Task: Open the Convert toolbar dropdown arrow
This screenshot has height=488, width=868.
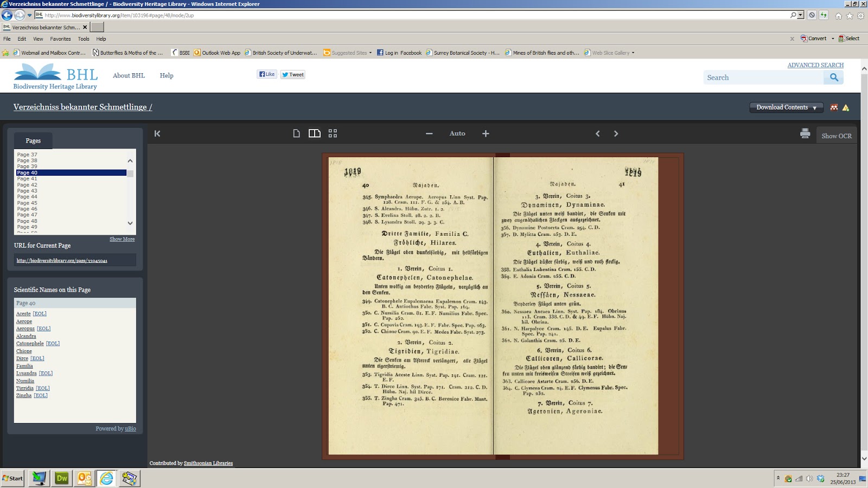Action: pyautogui.click(x=833, y=38)
